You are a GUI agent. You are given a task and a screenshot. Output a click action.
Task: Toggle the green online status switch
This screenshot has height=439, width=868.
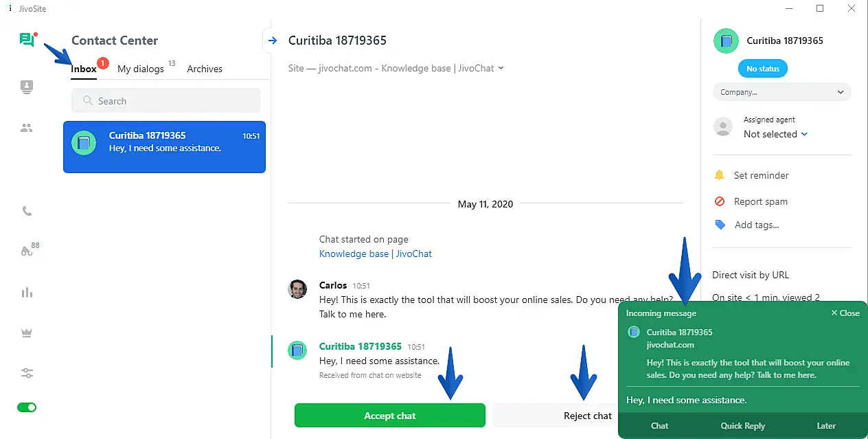point(27,407)
